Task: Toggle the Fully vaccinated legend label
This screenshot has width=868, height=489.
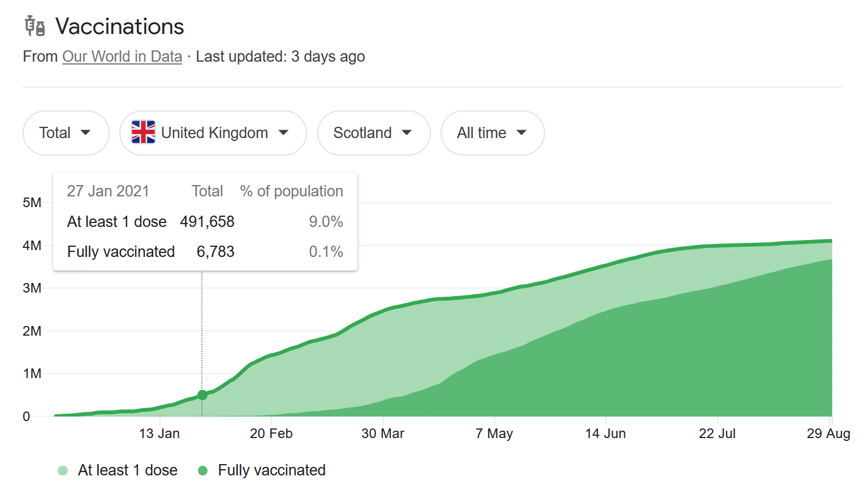Action: [271, 470]
